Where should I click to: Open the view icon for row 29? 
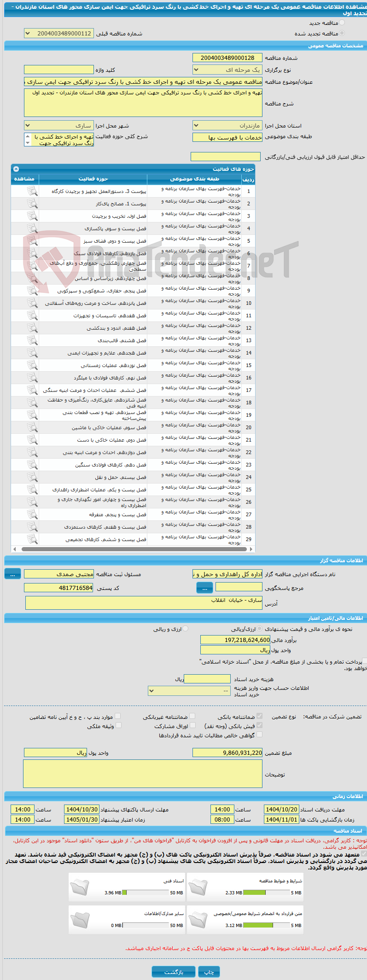(x=32, y=539)
